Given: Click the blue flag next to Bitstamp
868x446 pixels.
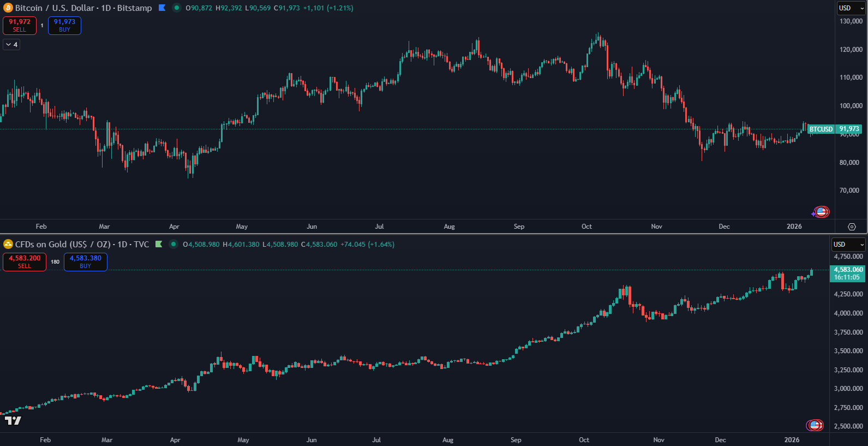Looking at the screenshot, I should point(162,8).
